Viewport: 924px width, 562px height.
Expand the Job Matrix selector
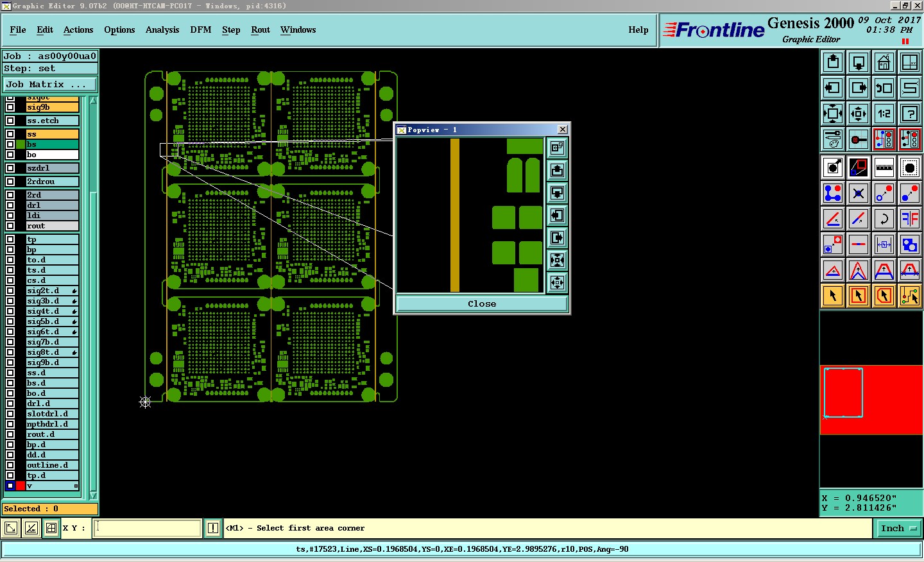coord(50,84)
